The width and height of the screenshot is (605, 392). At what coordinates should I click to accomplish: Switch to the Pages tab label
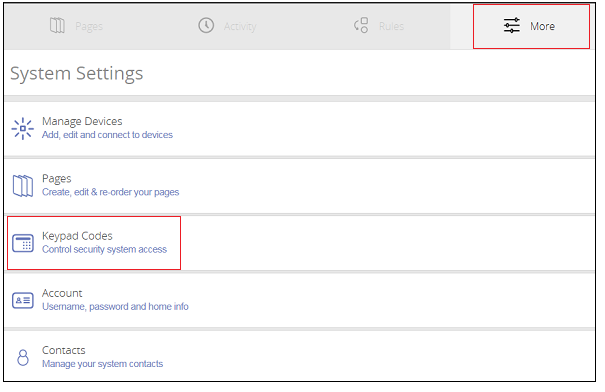pyautogui.click(x=89, y=26)
